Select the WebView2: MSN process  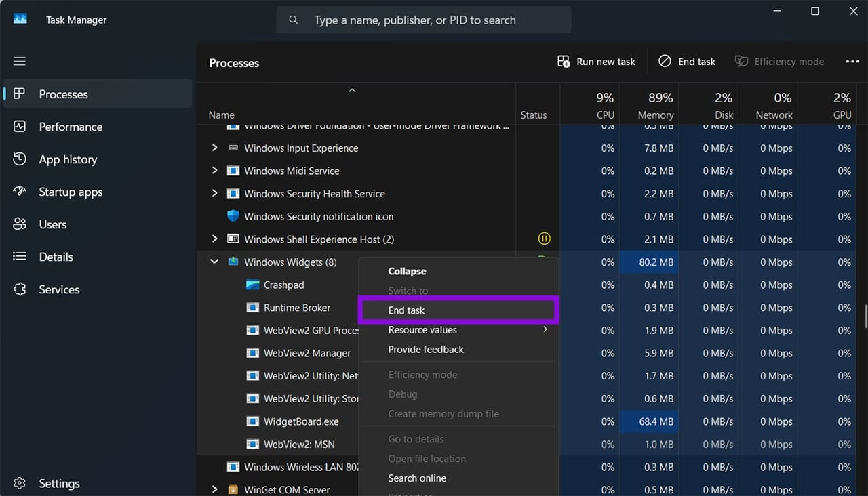click(299, 445)
